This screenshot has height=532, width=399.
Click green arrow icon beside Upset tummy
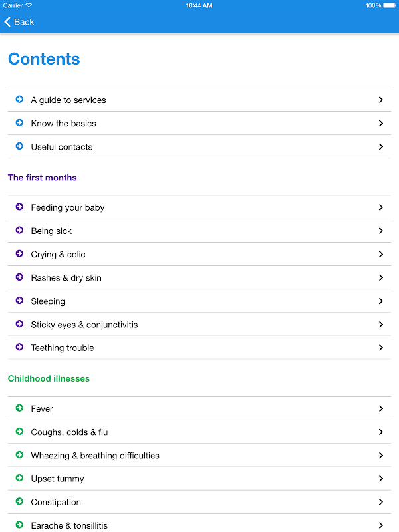19,478
